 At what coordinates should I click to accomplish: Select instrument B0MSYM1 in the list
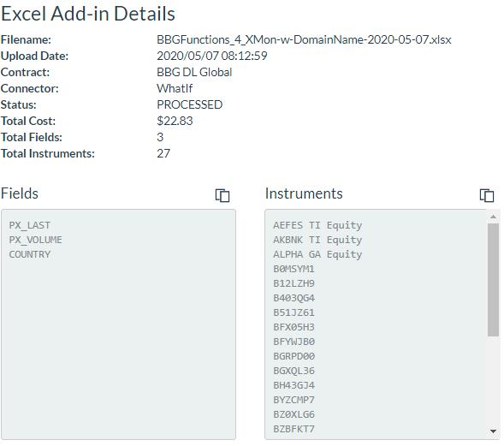294,269
